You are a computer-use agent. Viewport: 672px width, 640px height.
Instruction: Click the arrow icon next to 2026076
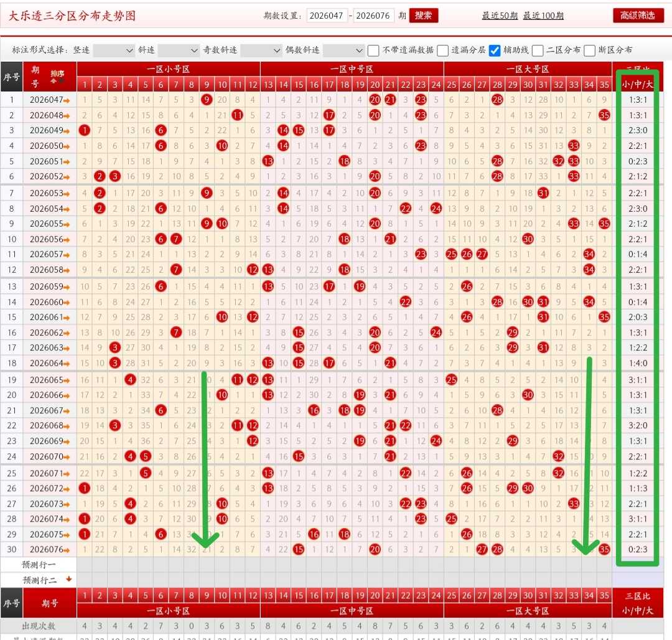[67, 550]
